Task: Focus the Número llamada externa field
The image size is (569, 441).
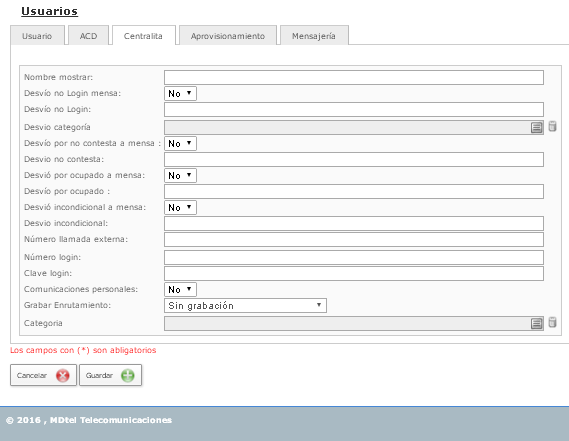Action: coord(354,239)
